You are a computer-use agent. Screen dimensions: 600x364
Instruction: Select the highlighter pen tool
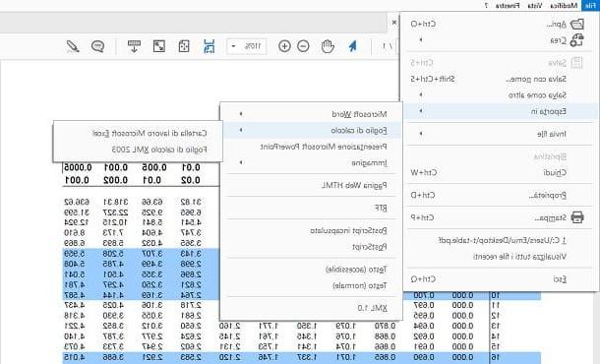pyautogui.click(x=73, y=46)
